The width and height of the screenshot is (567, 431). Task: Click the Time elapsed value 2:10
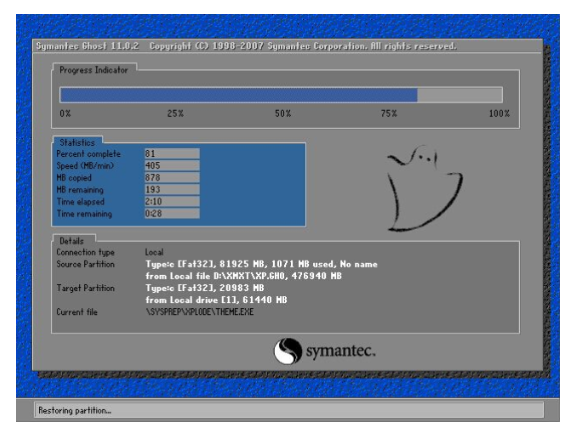172,201
